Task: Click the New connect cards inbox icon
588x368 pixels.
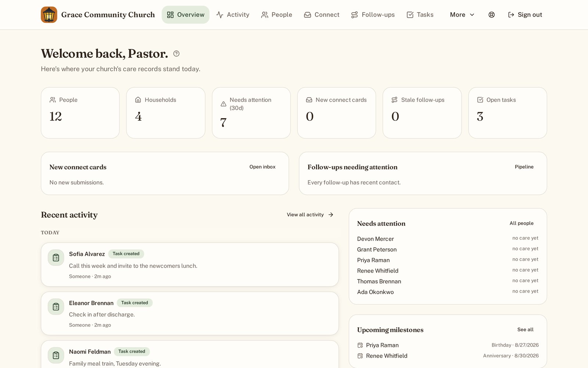Action: 309,100
